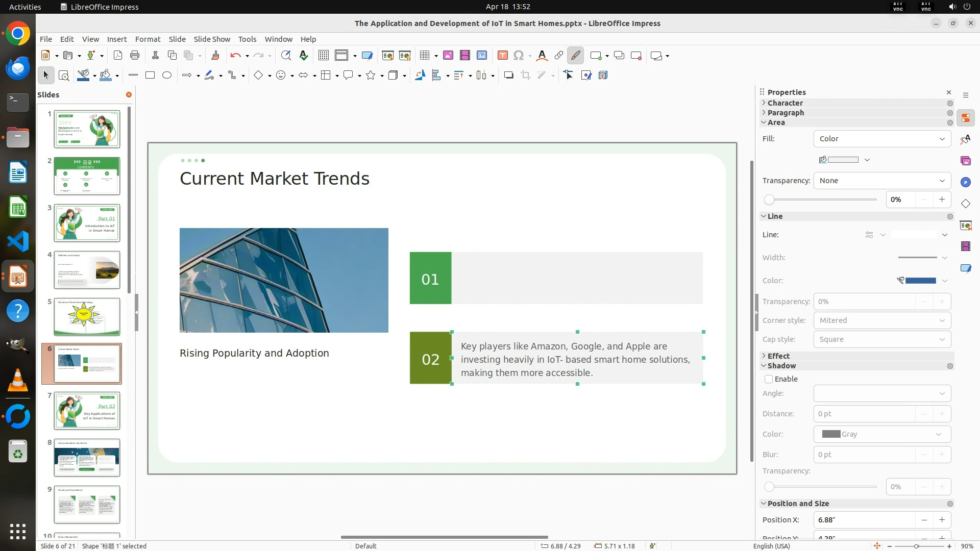Select the Ellipse drawing tool
980x551 pixels.
[x=167, y=76]
